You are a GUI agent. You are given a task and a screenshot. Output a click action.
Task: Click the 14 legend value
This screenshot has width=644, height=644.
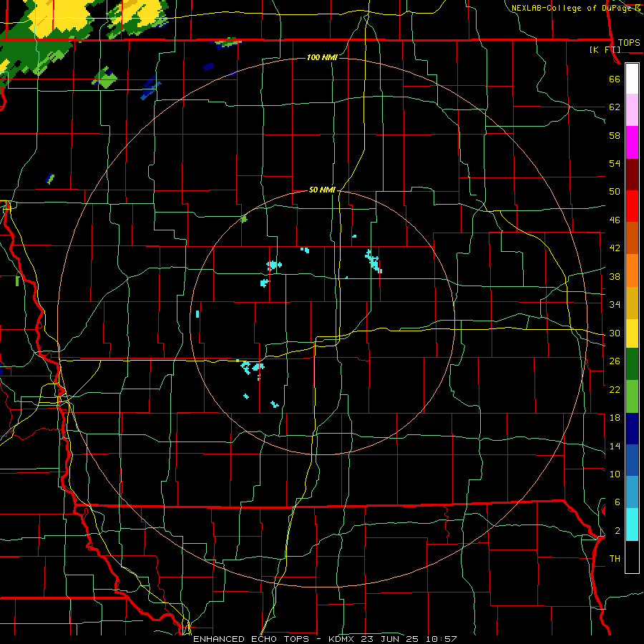click(615, 446)
